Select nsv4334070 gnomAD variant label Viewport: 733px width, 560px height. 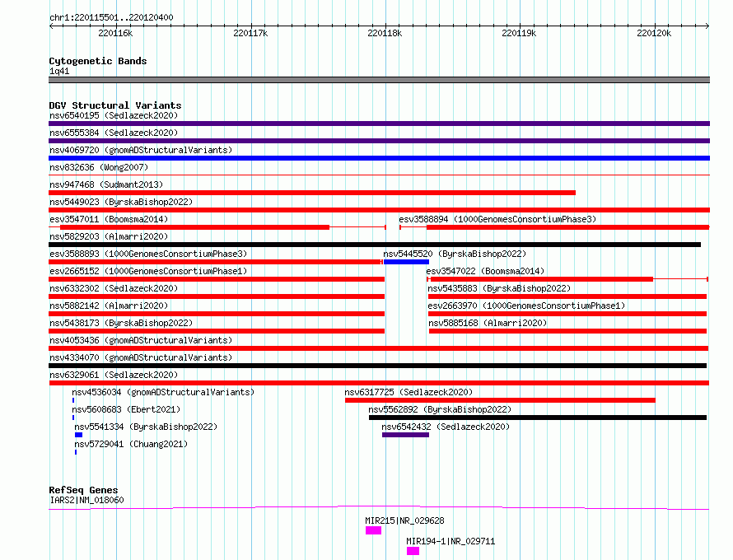(x=141, y=357)
